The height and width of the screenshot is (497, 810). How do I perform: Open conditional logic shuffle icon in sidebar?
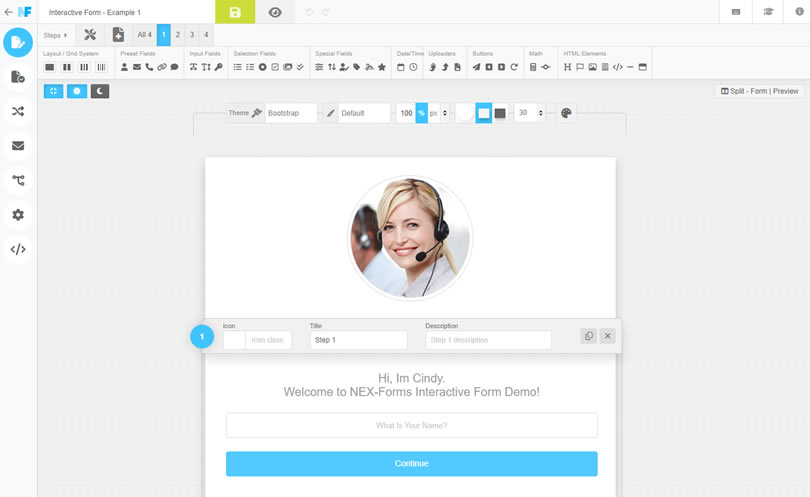18,111
